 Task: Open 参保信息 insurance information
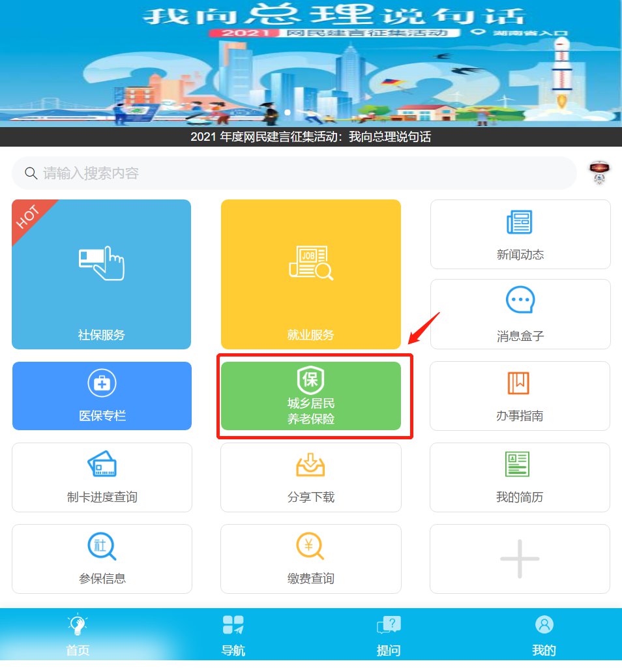102,559
